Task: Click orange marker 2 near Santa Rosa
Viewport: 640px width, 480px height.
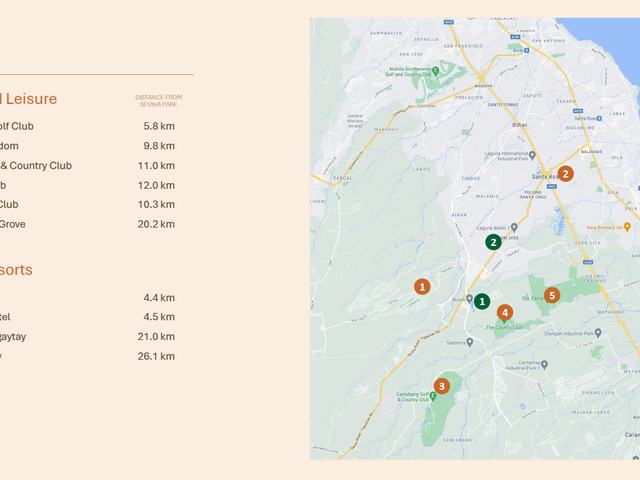Action: point(565,174)
